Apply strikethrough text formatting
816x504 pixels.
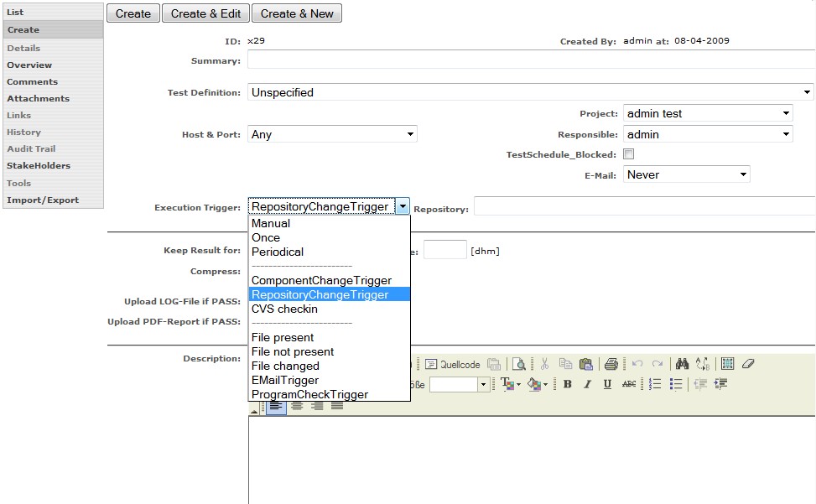coord(629,384)
